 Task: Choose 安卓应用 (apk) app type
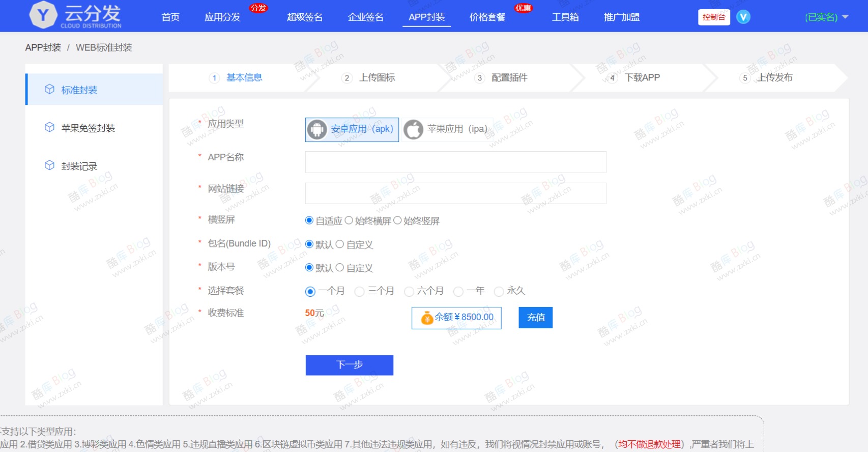click(352, 129)
